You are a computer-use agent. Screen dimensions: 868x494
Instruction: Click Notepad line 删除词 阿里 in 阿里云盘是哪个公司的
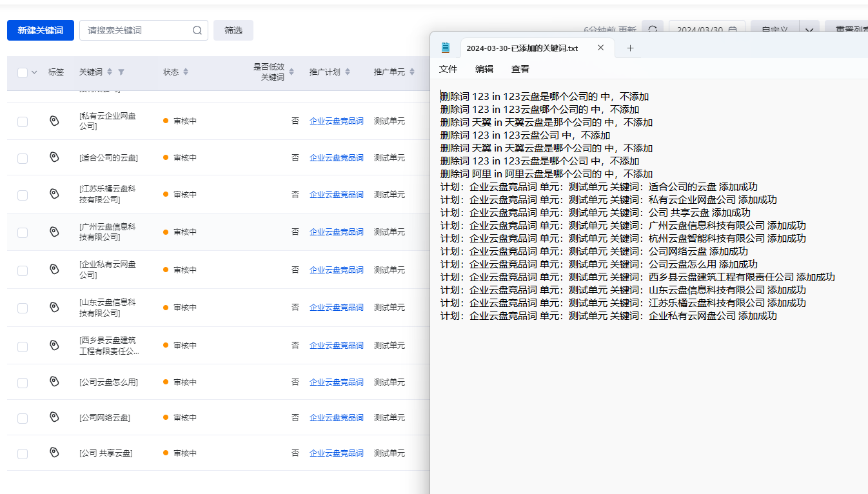point(546,173)
